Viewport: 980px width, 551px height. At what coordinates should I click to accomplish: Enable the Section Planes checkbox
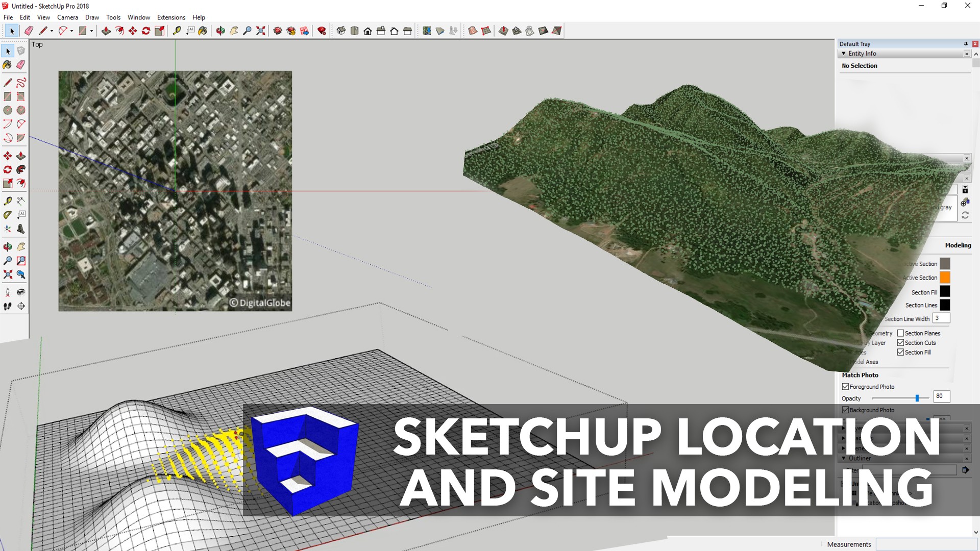pos(900,333)
